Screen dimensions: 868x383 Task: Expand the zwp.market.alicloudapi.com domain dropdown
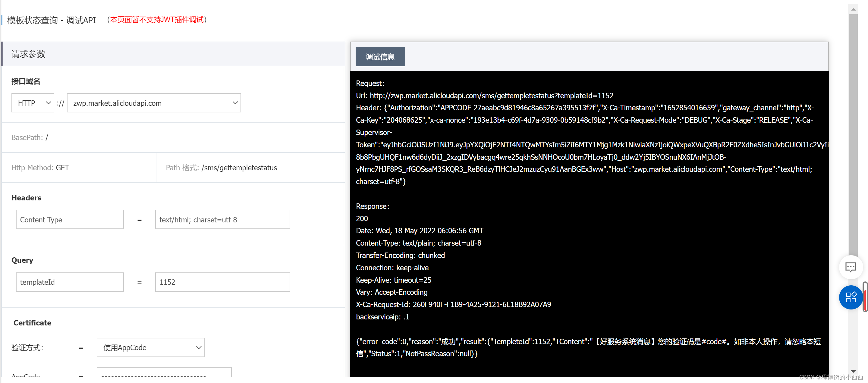click(x=154, y=103)
